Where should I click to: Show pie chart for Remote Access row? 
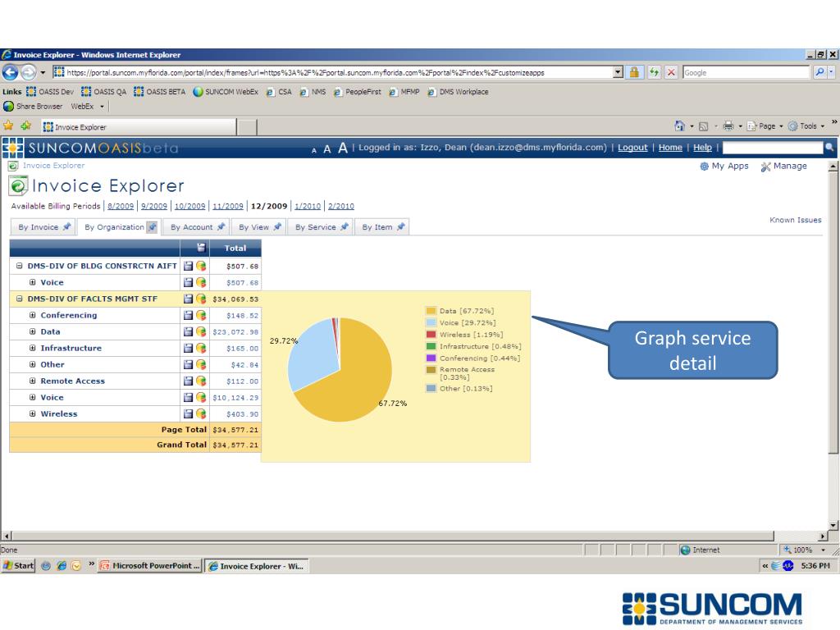click(x=201, y=381)
